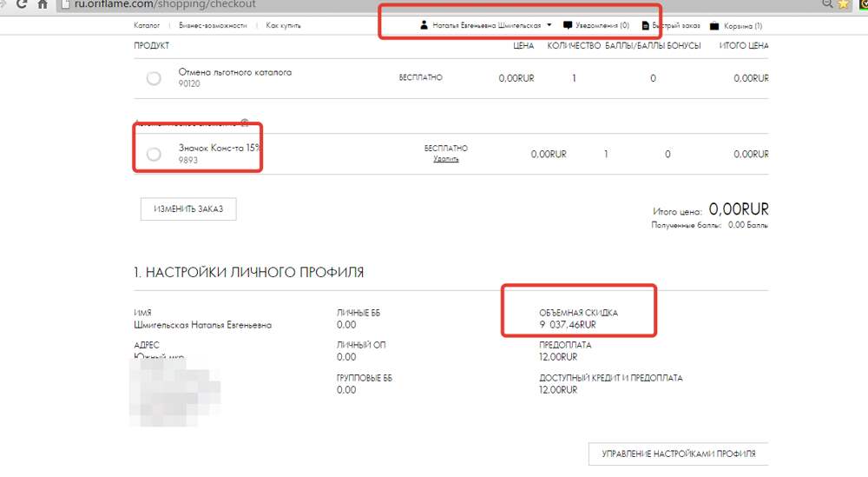Click the user profile silhouette icon
This screenshot has height=477, width=868.
pos(424,26)
